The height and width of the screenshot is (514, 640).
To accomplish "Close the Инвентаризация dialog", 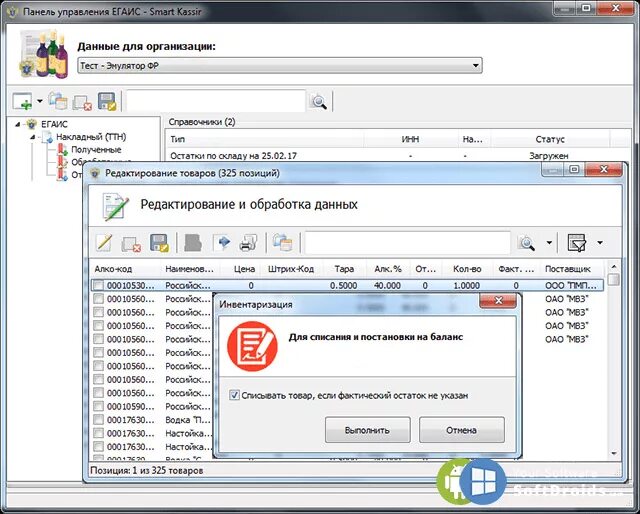I will tap(498, 301).
